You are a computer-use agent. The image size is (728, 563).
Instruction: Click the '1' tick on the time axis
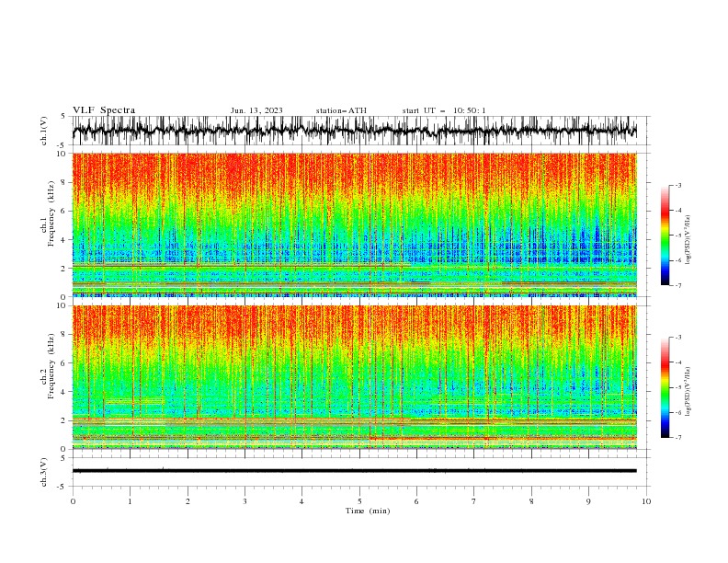click(x=130, y=501)
